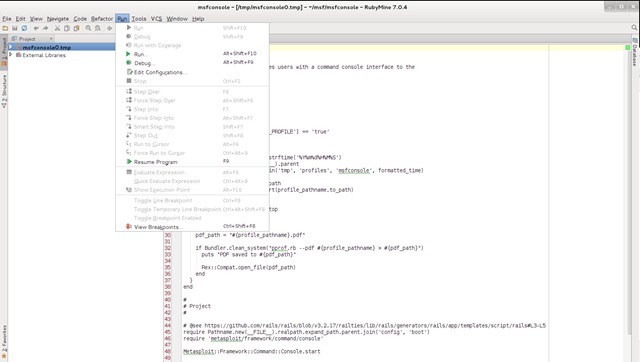Choose Edit Configurations...

click(x=192, y=72)
